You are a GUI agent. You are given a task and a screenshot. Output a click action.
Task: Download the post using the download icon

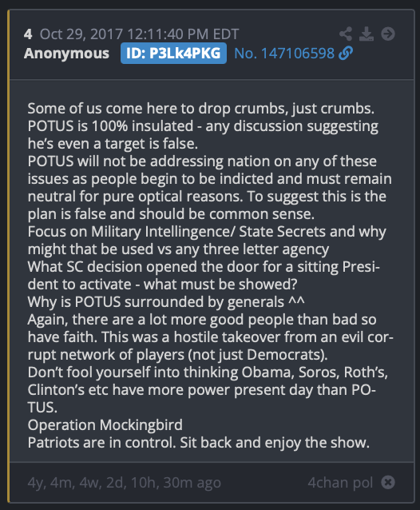click(x=367, y=34)
